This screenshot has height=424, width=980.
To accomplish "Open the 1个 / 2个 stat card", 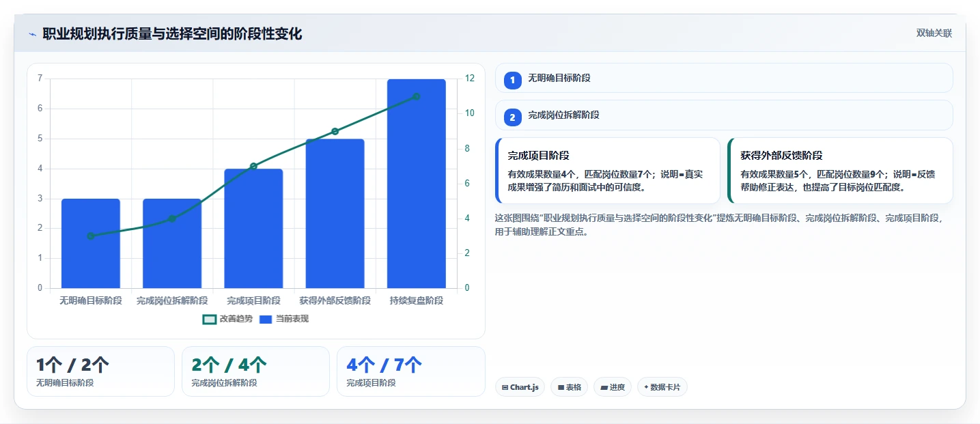I will [x=100, y=371].
